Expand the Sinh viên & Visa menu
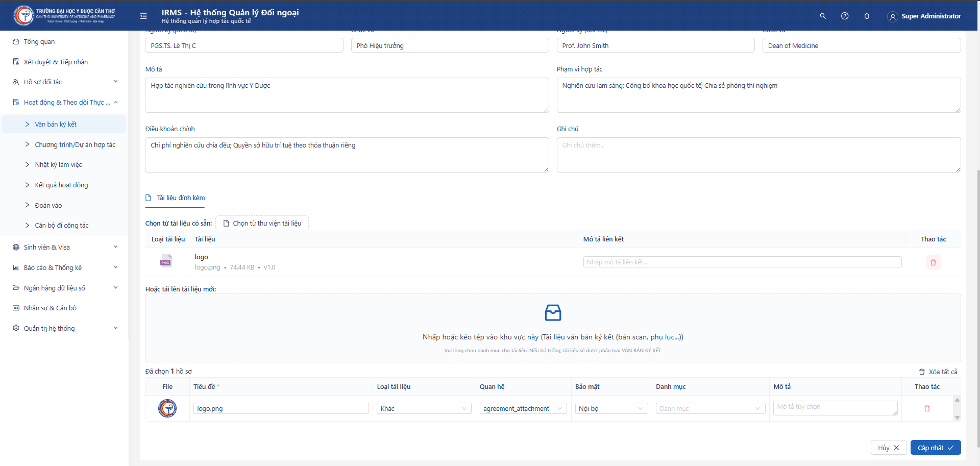The image size is (980, 466). click(65, 247)
